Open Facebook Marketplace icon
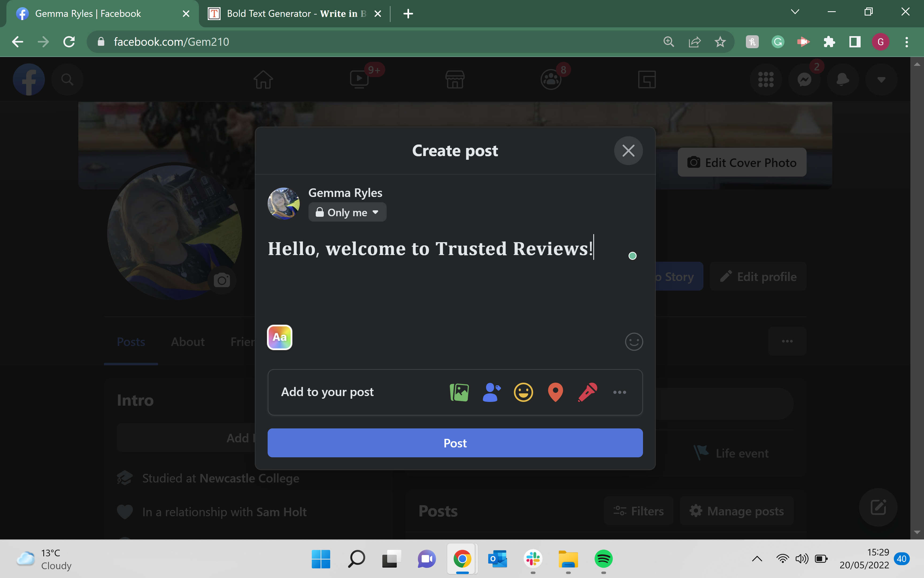Screen dimensions: 924x578 click(455, 79)
